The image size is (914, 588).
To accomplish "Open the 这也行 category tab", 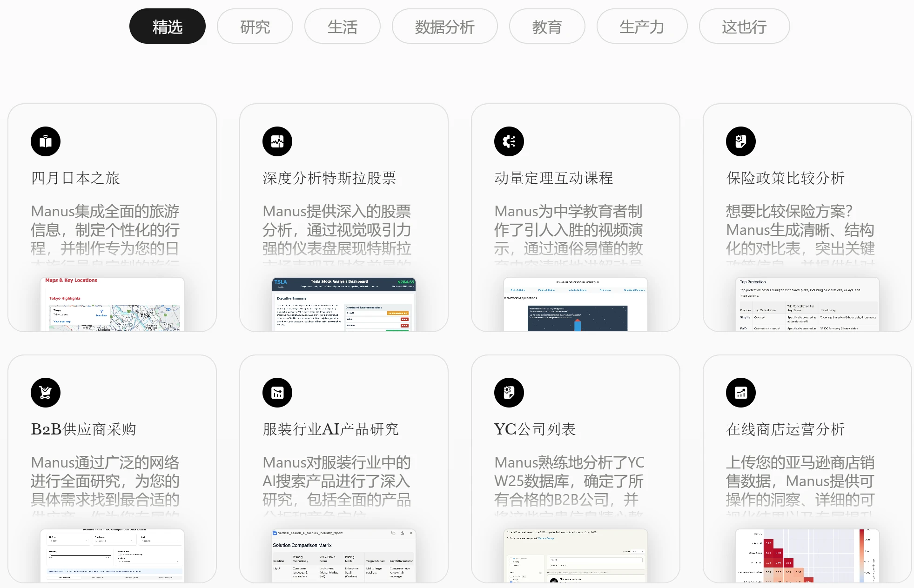I will pyautogui.click(x=744, y=27).
